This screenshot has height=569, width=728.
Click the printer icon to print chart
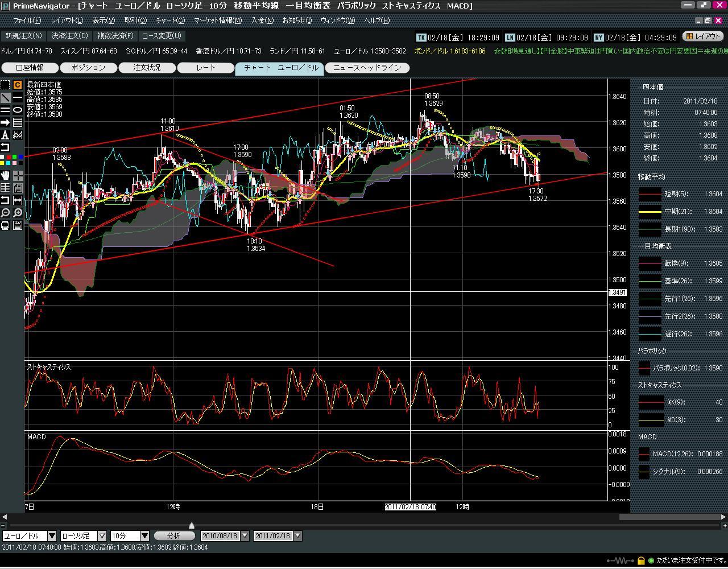coord(5,225)
